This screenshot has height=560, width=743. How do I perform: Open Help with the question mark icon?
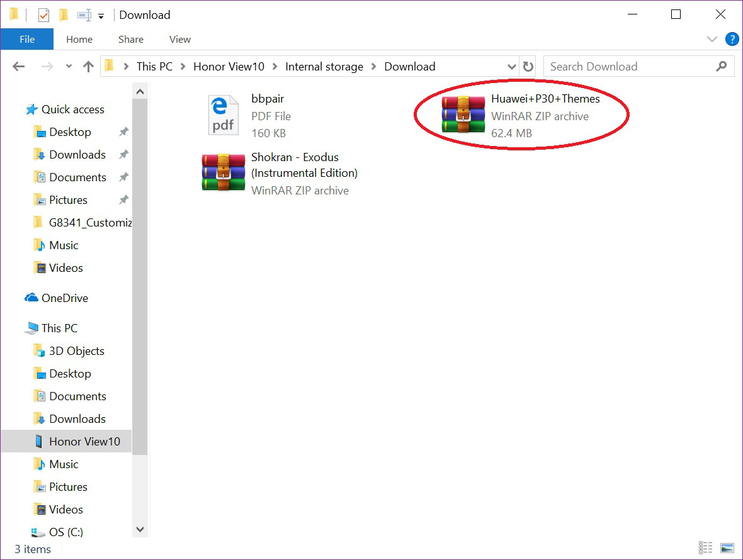(x=732, y=39)
